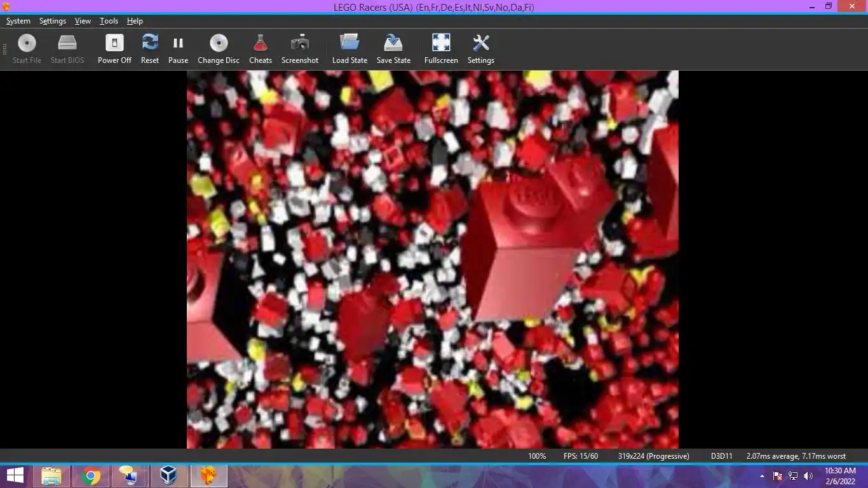868x488 pixels.
Task: Click the 2.07ms average frame time text
Action: [x=796, y=456]
